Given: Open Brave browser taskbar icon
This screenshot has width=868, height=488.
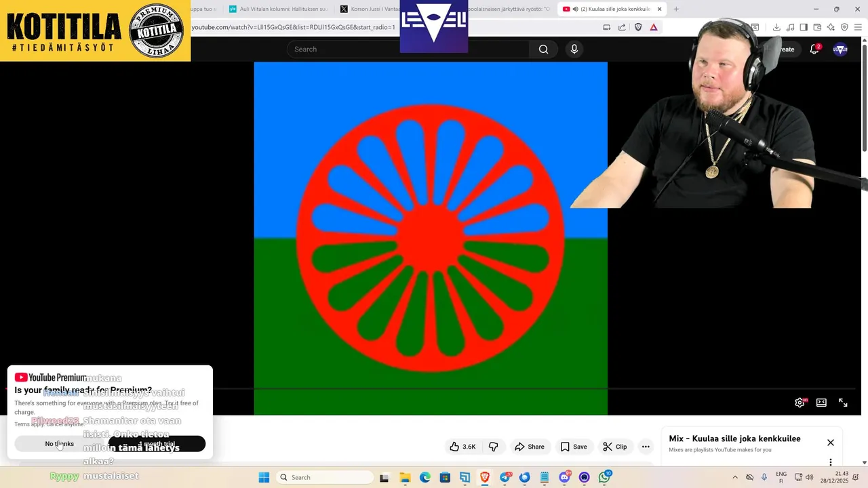Looking at the screenshot, I should 485,477.
